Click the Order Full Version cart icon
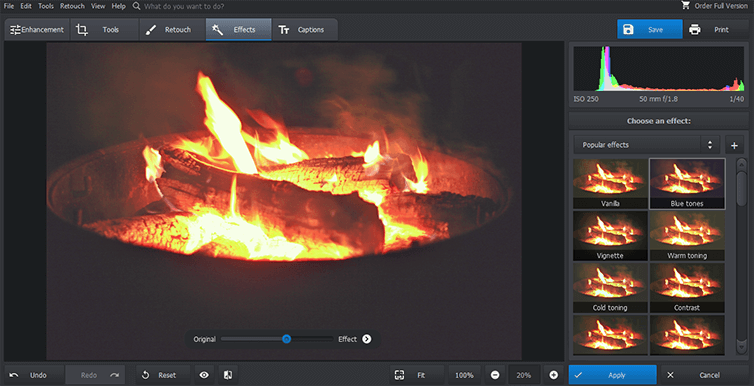 pos(686,6)
